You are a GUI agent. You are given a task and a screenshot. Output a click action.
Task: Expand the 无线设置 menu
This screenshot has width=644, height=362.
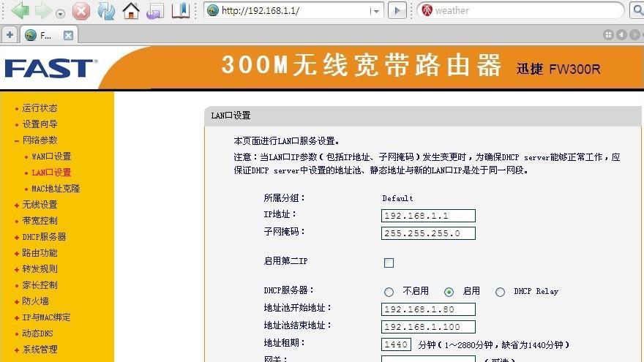[x=40, y=204]
